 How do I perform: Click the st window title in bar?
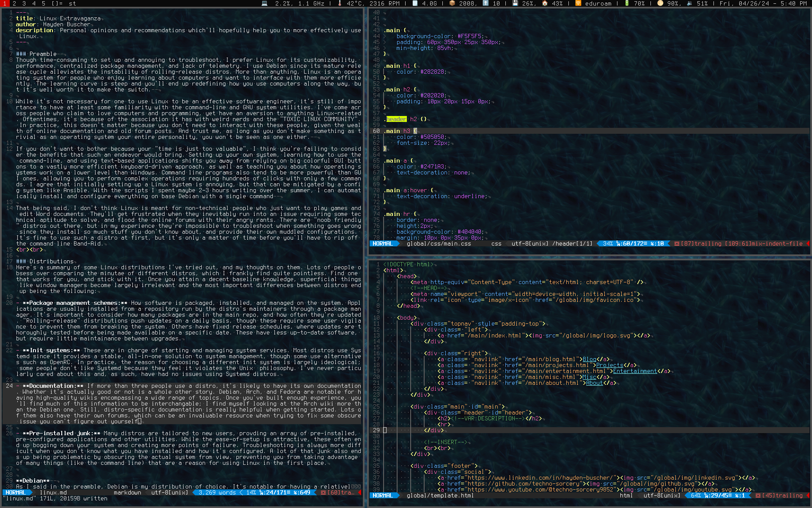72,3
